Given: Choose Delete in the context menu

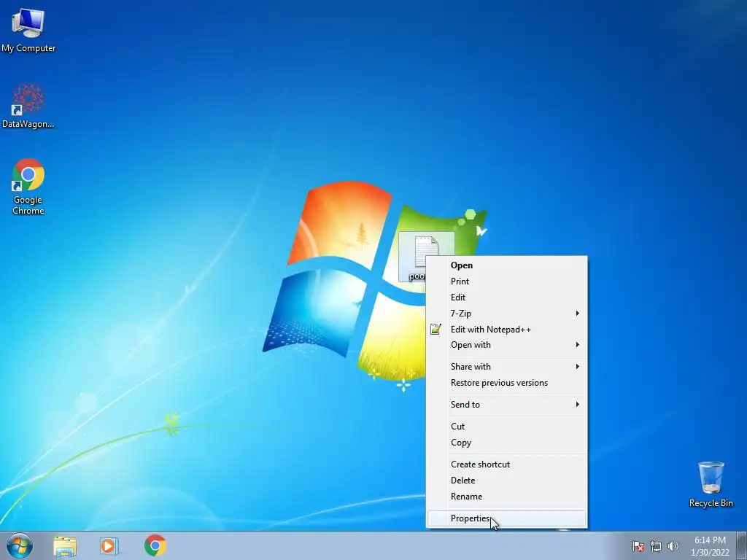Looking at the screenshot, I should tap(506, 481).
